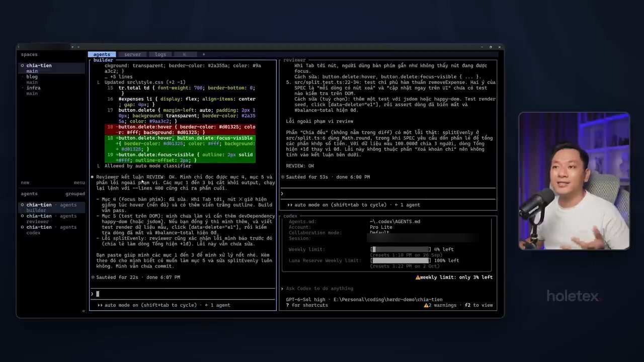Add a new tab with the plus button
The width and height of the screenshot is (644, 362).
(x=204, y=54)
